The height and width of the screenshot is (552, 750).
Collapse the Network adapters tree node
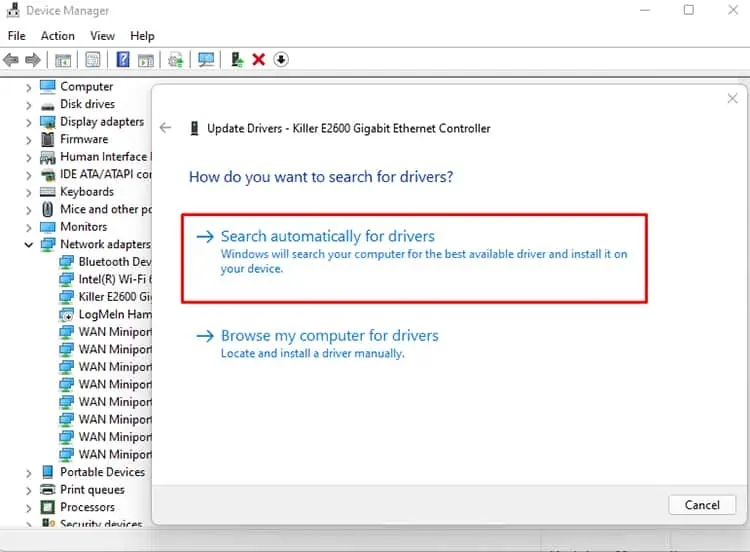29,244
